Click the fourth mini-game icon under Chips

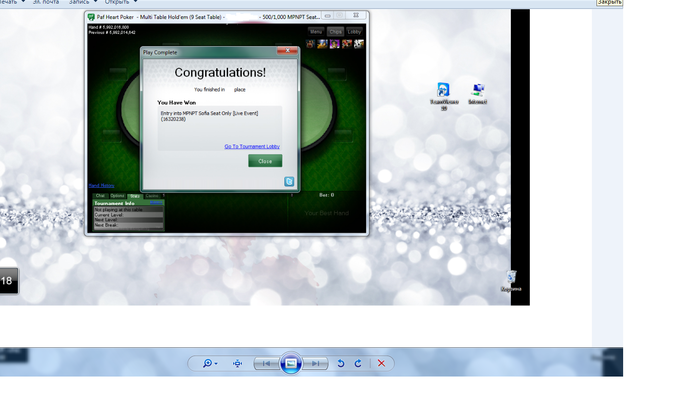(346, 44)
